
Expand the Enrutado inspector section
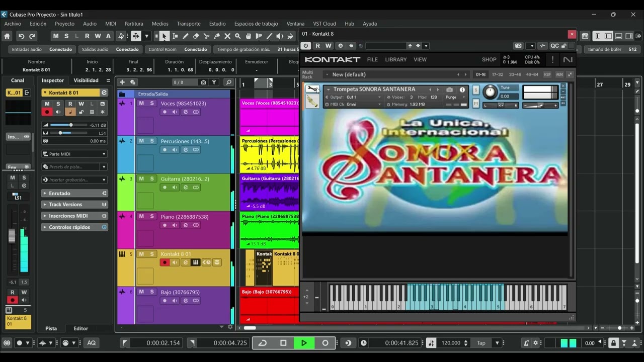[x=74, y=193]
